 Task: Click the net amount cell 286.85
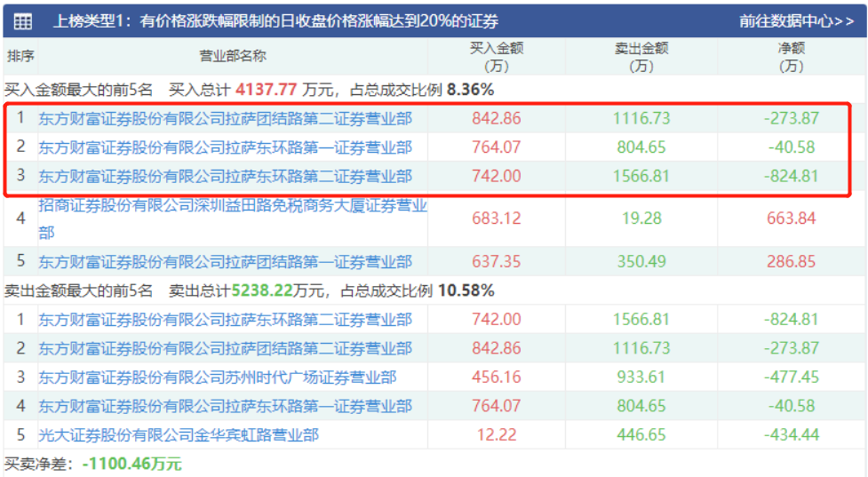point(791,261)
